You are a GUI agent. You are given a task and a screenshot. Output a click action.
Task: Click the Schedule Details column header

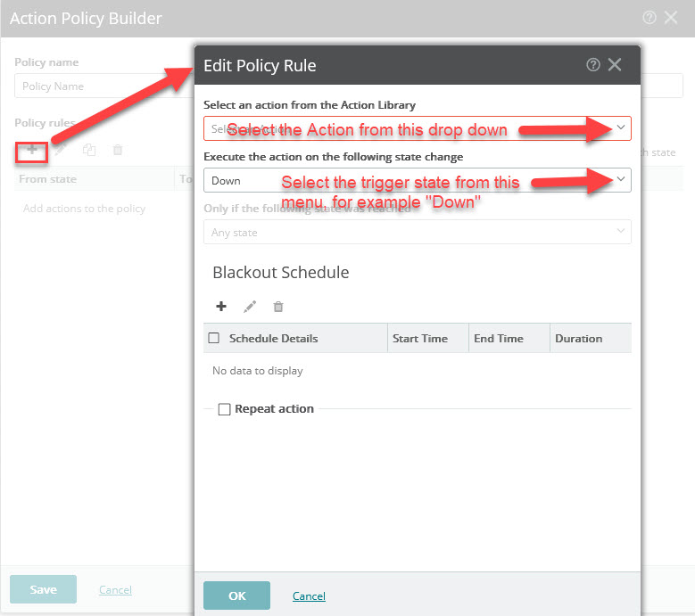(274, 339)
